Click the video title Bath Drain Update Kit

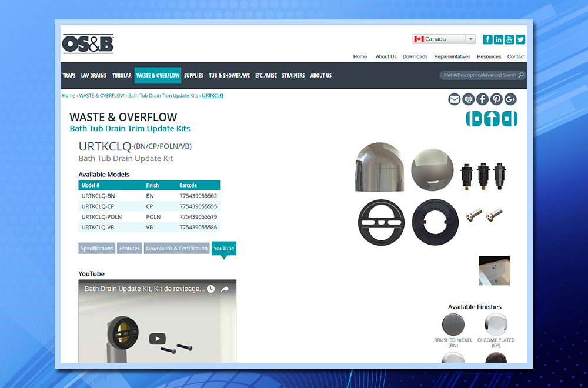tap(145, 289)
